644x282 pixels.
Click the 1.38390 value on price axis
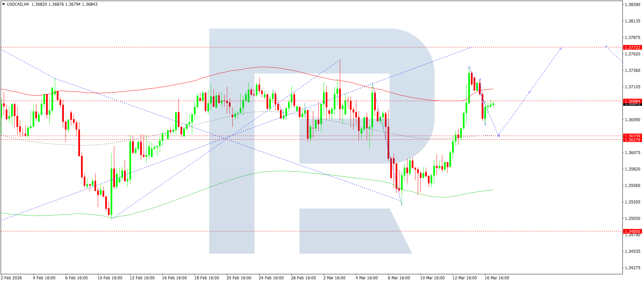pyautogui.click(x=632, y=5)
